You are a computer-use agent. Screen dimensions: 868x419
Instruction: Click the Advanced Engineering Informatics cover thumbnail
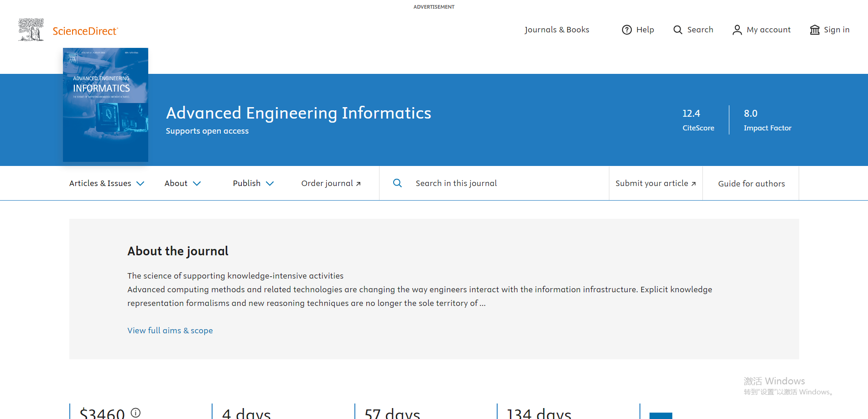click(105, 105)
